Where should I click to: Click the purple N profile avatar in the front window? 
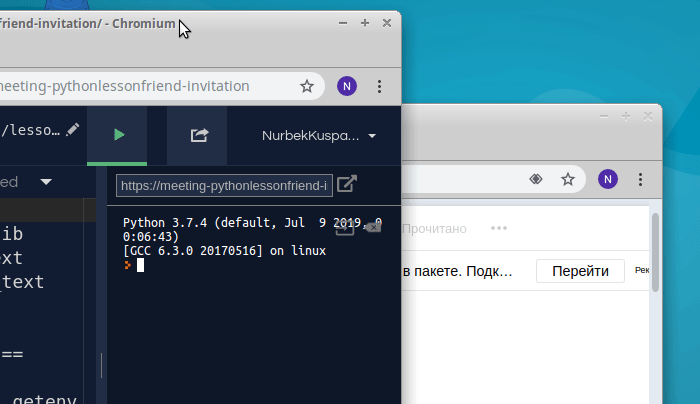(347, 86)
